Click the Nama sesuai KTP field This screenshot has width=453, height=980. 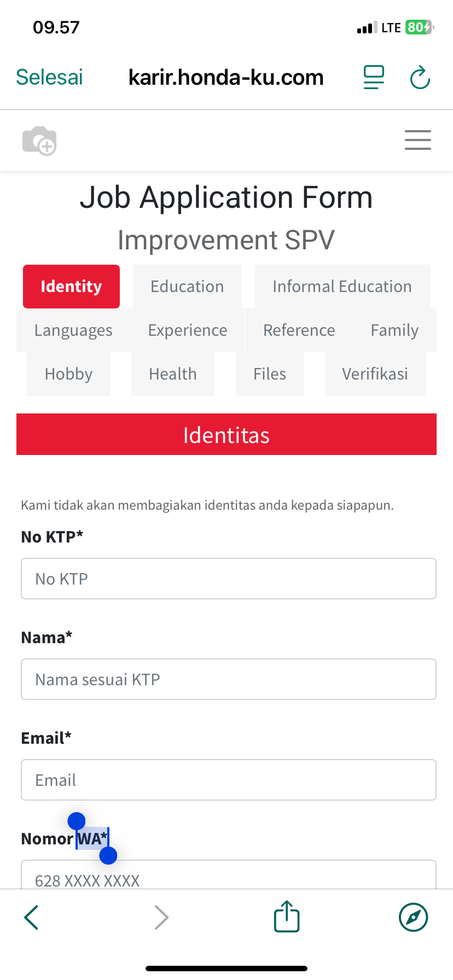click(229, 679)
